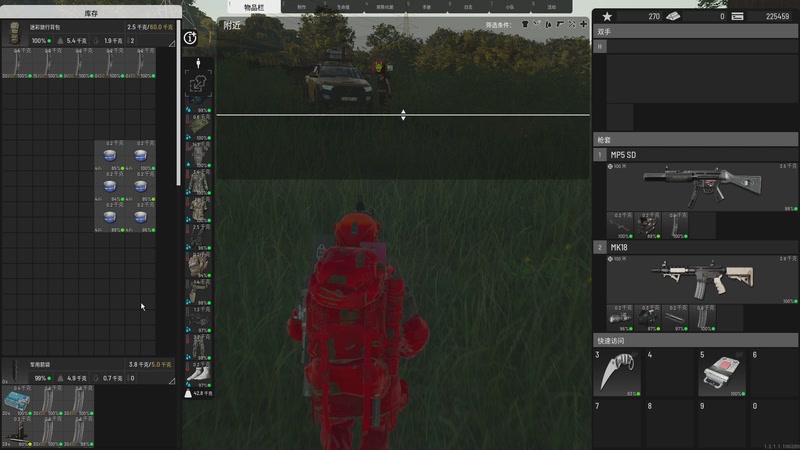Select the MK18 rifle image
This screenshot has width=800, height=450.
pyautogui.click(x=702, y=280)
